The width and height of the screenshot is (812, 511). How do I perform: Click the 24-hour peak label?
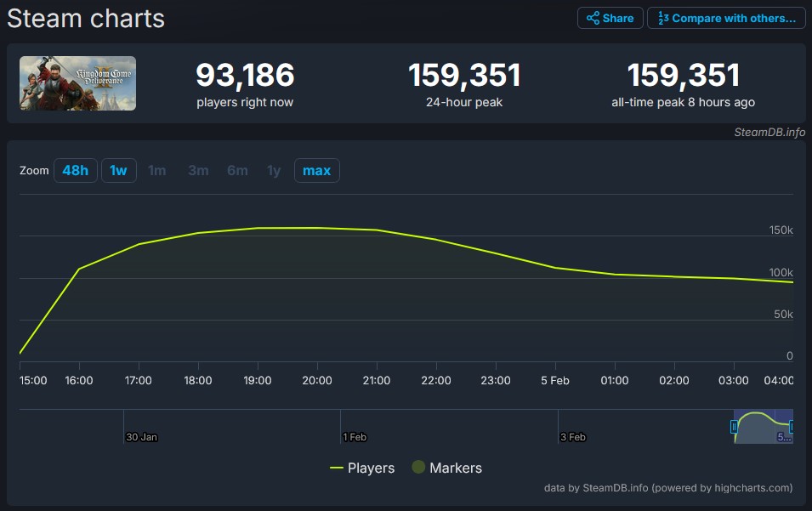(464, 103)
